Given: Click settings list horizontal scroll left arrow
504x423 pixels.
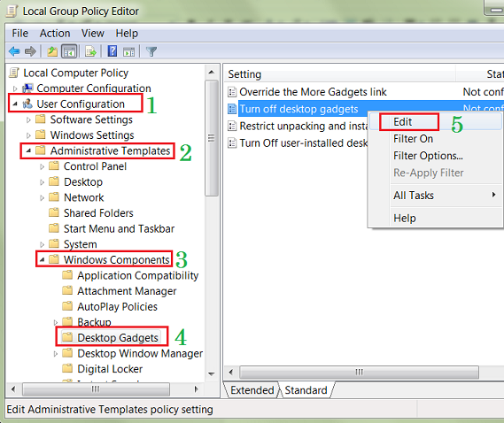Looking at the screenshot, I should coord(231,373).
